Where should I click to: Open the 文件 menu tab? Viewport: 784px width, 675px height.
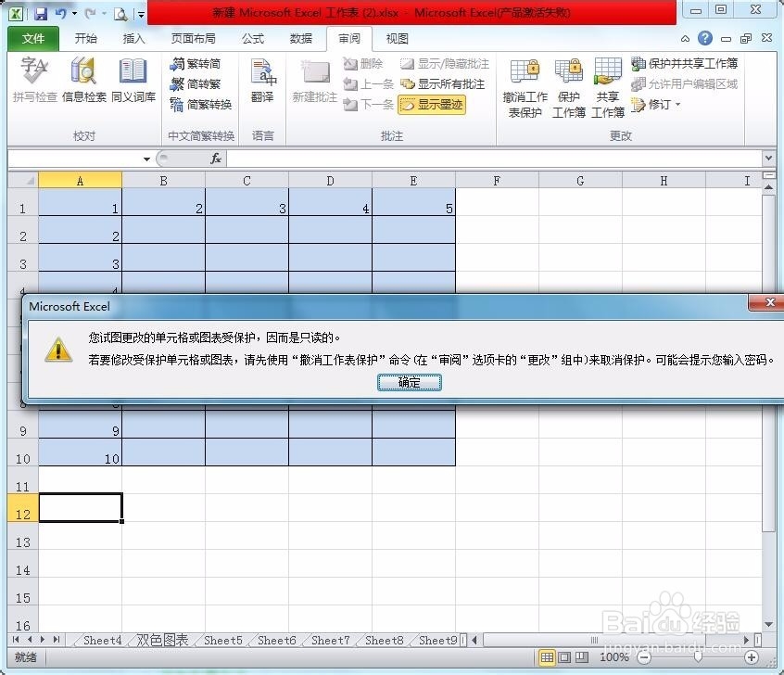33,39
